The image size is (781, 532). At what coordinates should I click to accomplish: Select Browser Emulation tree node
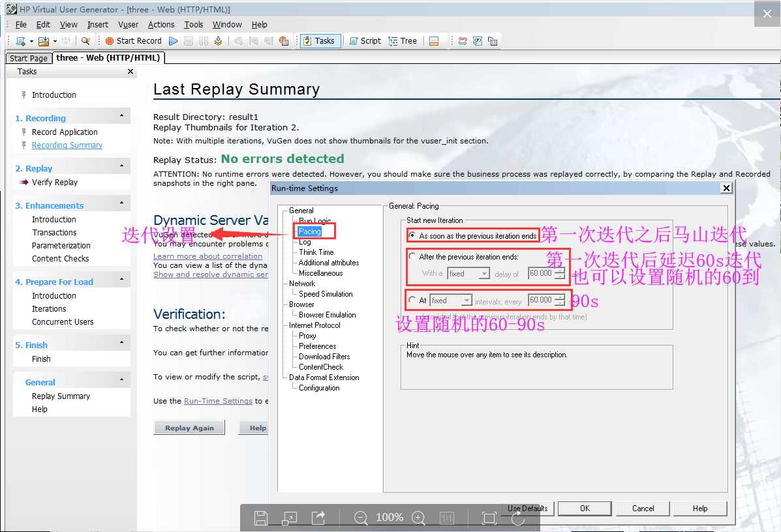328,315
